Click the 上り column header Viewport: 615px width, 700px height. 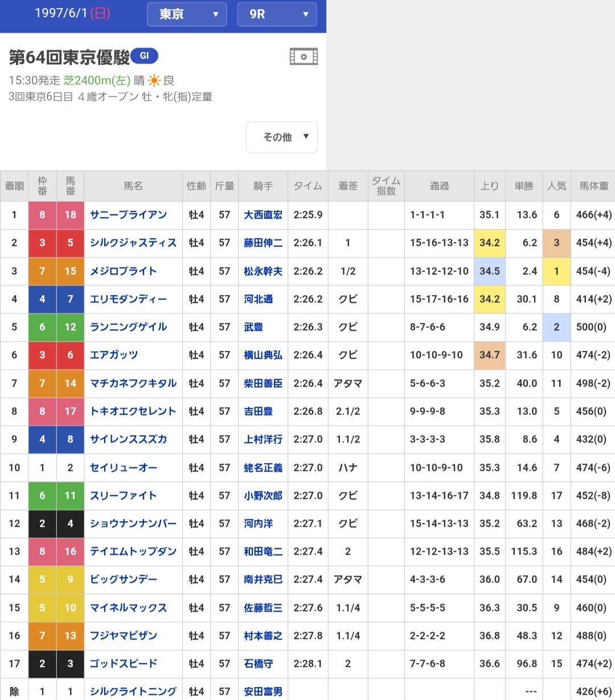pyautogui.click(x=489, y=186)
